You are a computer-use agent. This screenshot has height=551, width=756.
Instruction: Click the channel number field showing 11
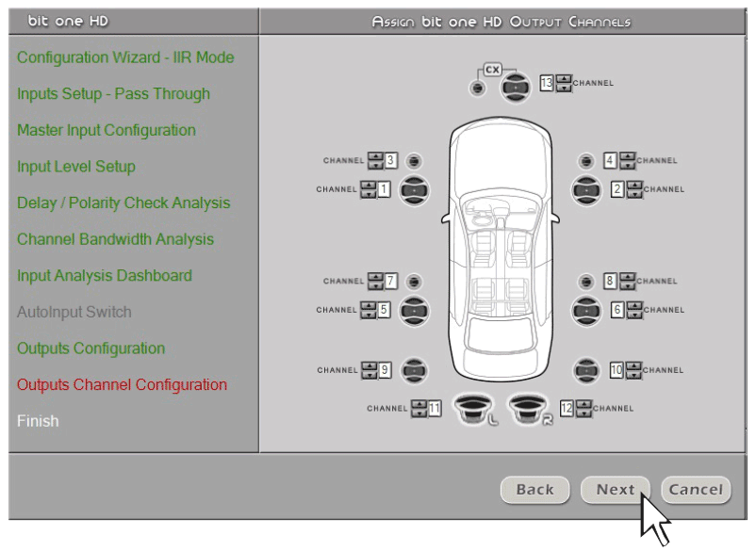pos(435,409)
